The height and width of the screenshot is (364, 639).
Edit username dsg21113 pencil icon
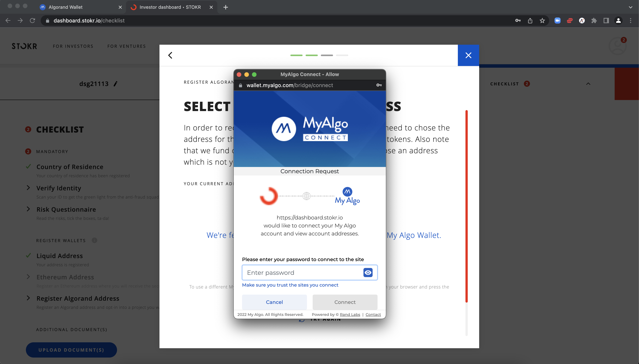[x=115, y=84]
